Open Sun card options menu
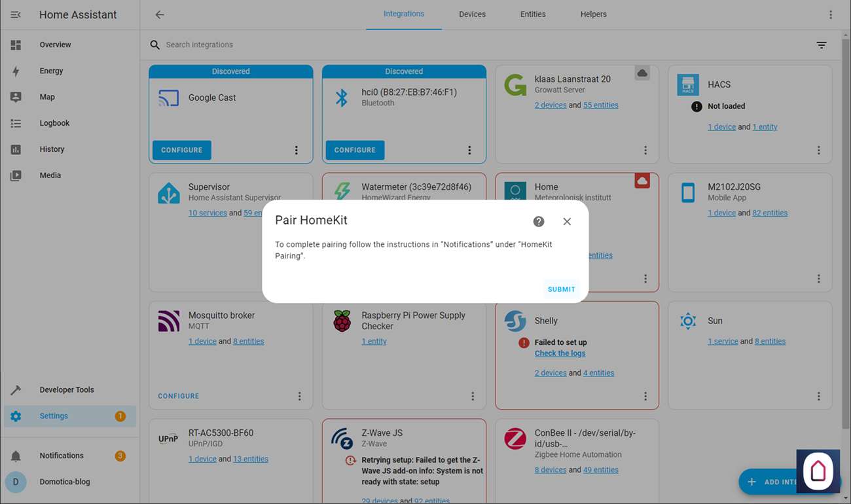Screen dimensions: 851x504 819,396
